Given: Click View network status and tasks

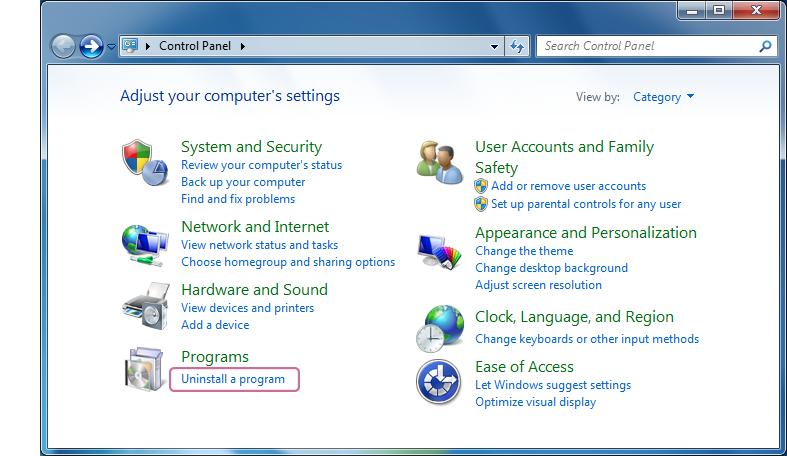Looking at the screenshot, I should pos(259,245).
